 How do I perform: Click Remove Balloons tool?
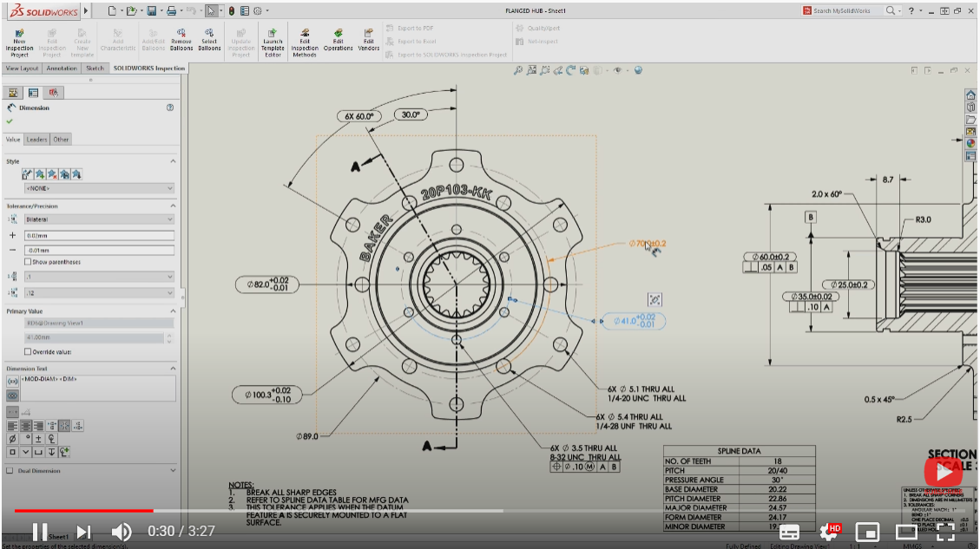click(x=181, y=40)
